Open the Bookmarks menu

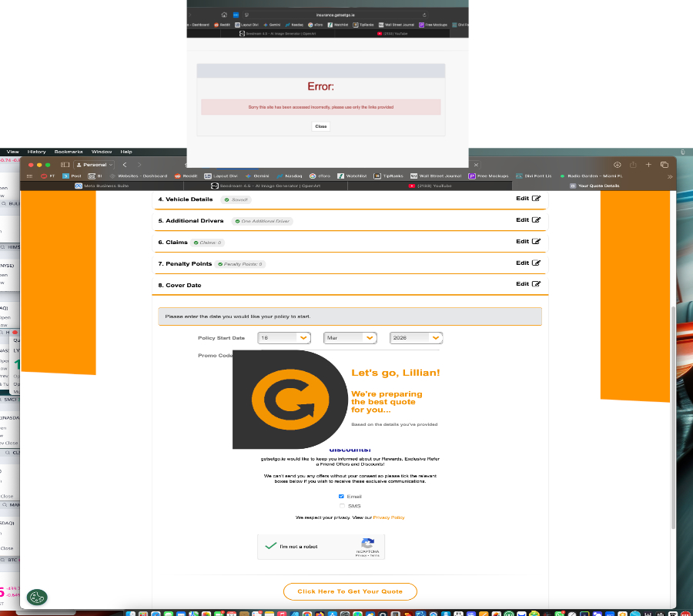click(x=69, y=152)
